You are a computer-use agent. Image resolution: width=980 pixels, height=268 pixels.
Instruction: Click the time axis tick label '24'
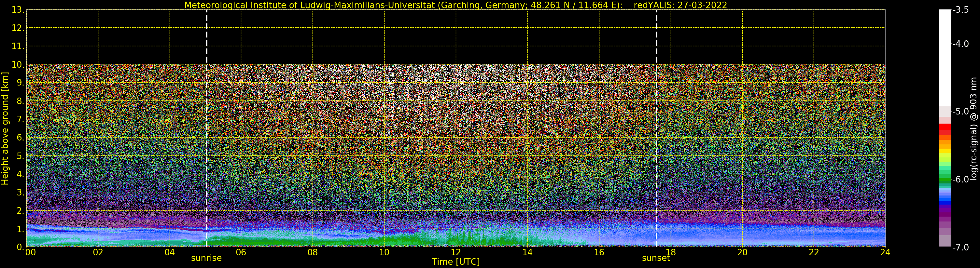885,252
